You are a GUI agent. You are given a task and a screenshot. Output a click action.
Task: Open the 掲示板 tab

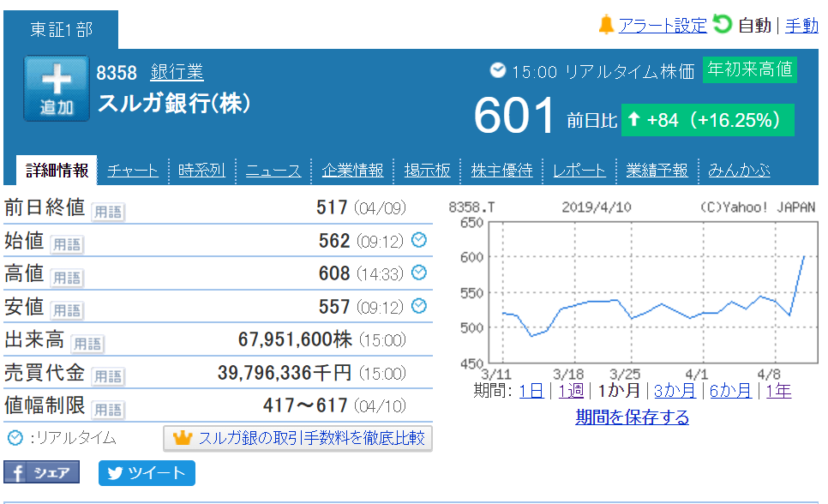(x=427, y=170)
